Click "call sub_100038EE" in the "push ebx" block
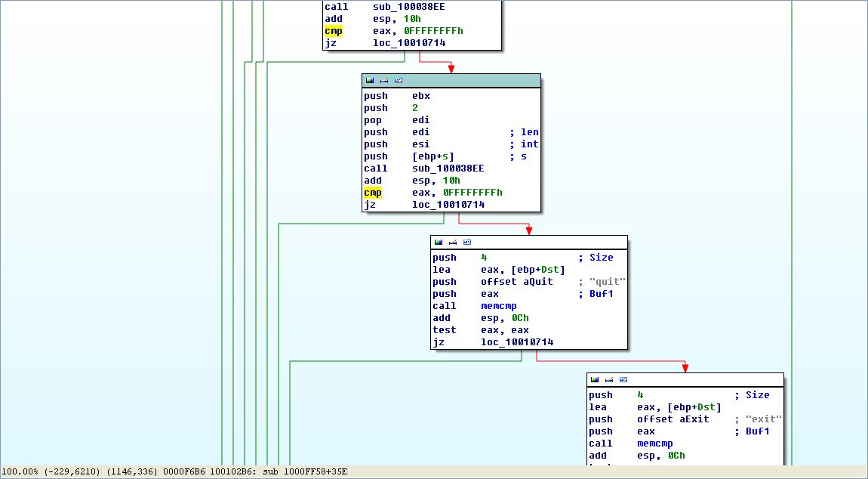The width and height of the screenshot is (868, 479). click(x=424, y=168)
